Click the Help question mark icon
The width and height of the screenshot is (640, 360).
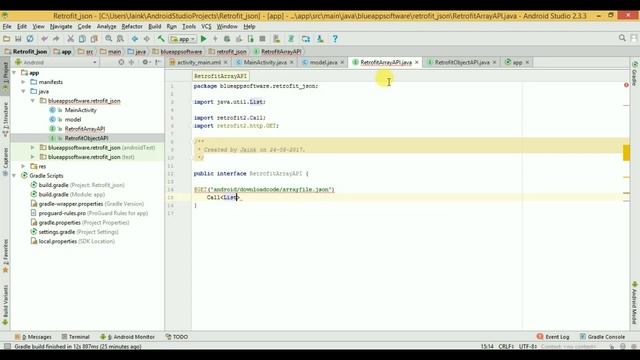pyautogui.click(x=335, y=39)
